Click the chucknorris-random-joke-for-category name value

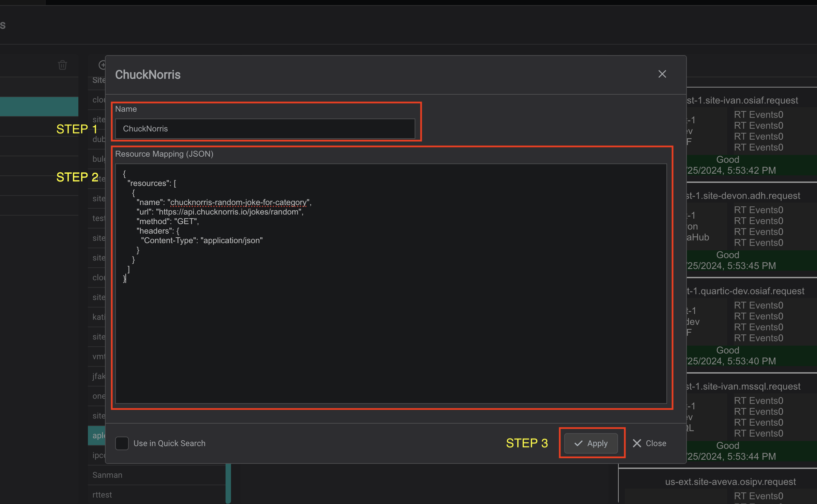[238, 202]
